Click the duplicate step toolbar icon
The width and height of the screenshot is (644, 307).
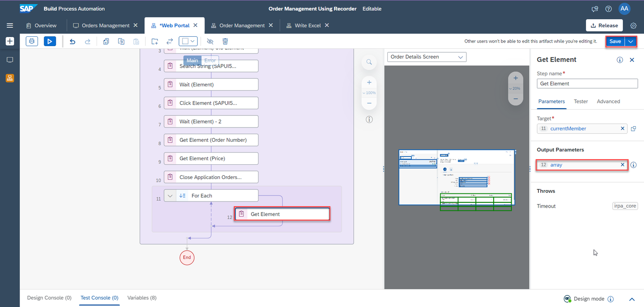click(x=121, y=41)
